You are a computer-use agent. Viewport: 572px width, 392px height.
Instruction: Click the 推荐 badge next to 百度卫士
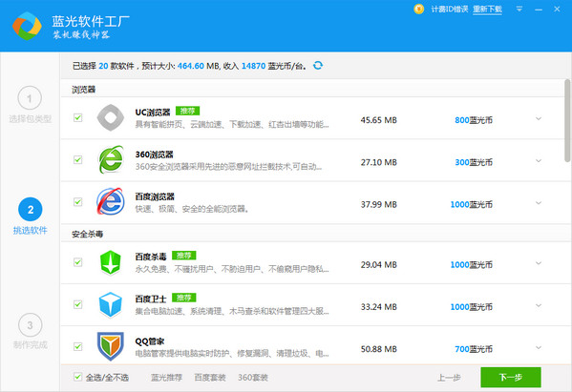point(184,298)
